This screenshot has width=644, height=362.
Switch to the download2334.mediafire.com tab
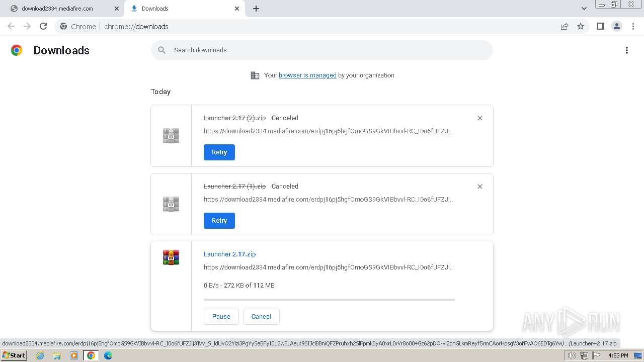coord(57,9)
